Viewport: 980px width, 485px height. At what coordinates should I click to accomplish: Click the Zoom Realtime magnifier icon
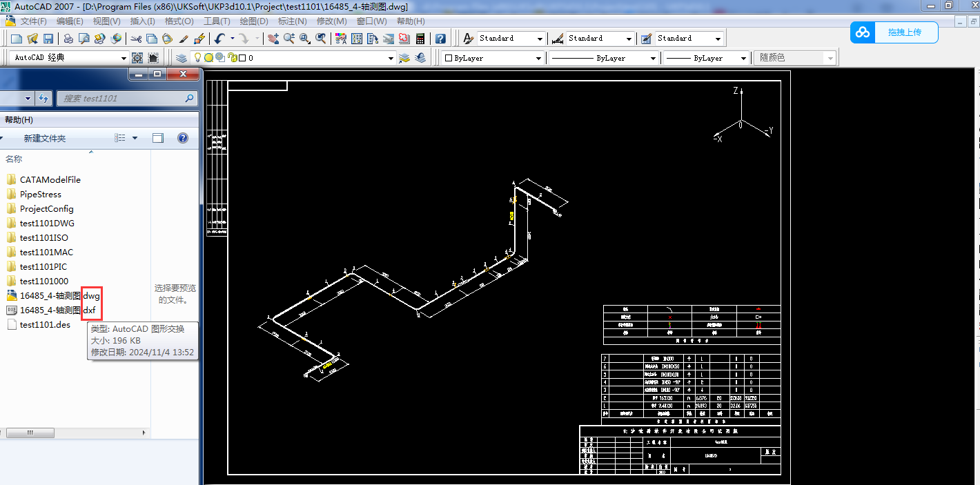(289, 39)
